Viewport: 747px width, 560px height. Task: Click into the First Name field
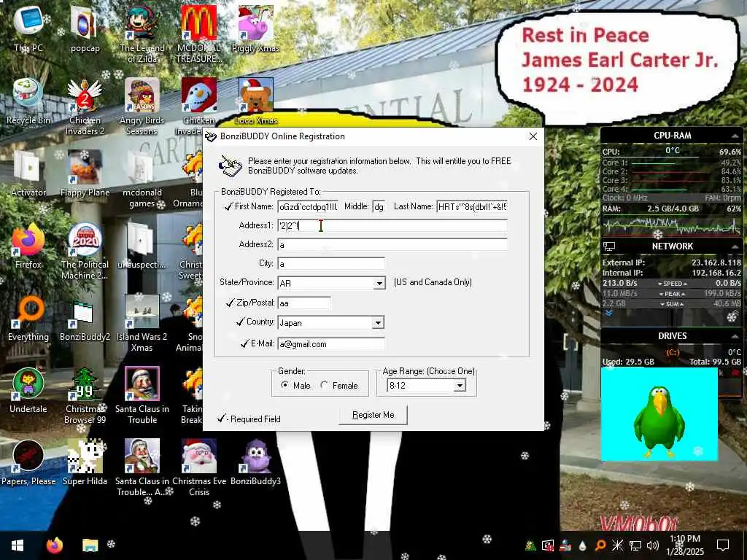(308, 206)
